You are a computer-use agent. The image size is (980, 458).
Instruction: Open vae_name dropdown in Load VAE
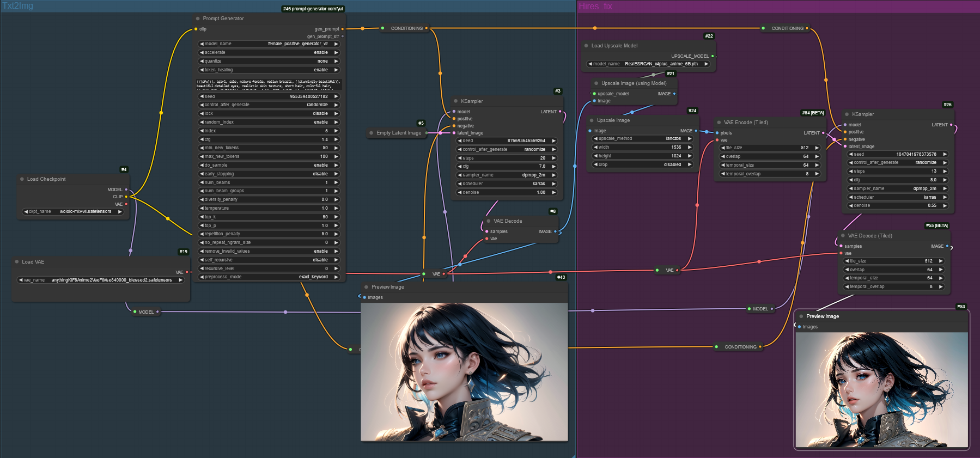pos(101,280)
